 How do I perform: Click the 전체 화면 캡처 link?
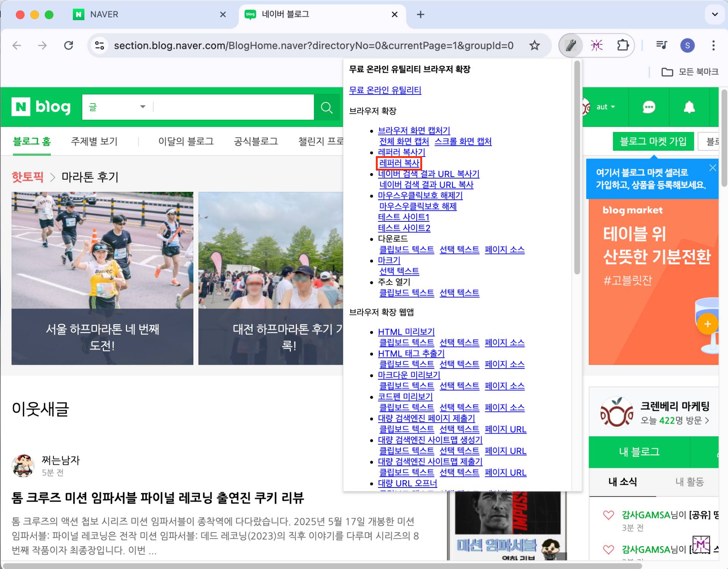tap(404, 141)
